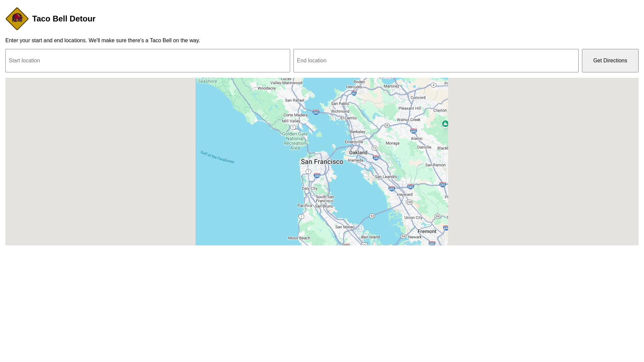Click the Route 13 shield near Oakland
Screen dimensions: 644x362
(x=374, y=148)
